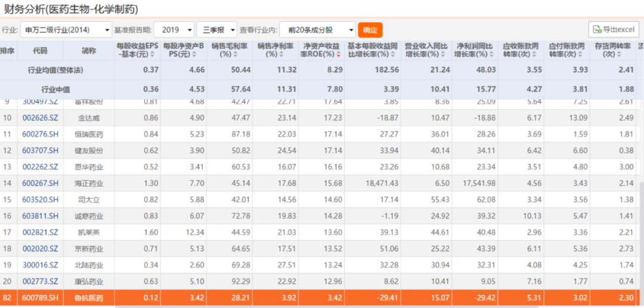
Task: Open stock code link 002626.SZ
Action: (41, 118)
